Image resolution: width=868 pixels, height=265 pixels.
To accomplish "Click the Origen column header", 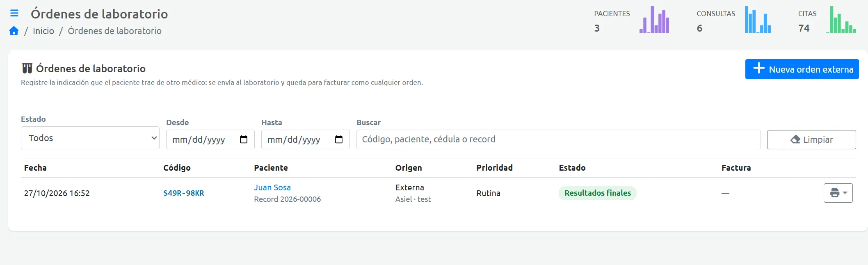I will pos(409,168).
